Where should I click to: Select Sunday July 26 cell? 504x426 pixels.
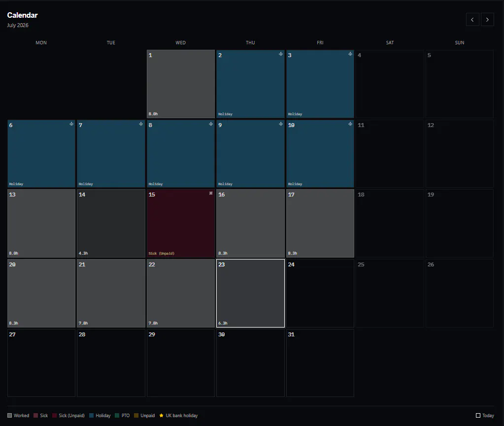[460, 294]
